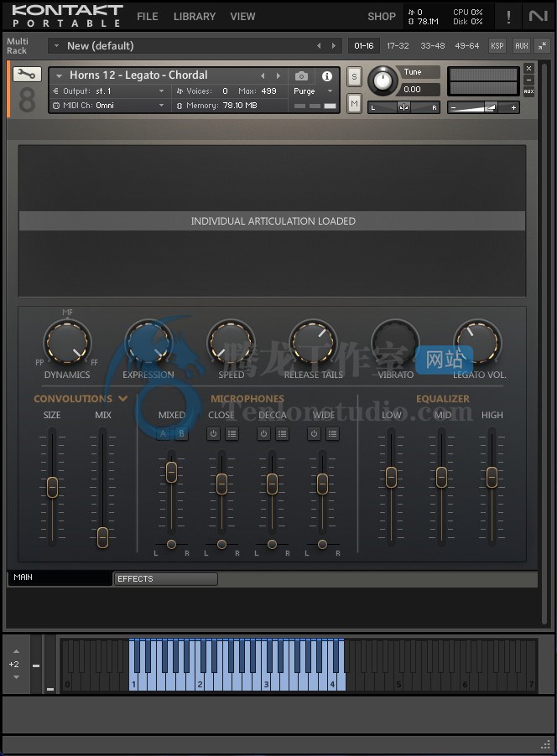Click the volume plus button
This screenshot has height=756, width=557.
click(514, 108)
